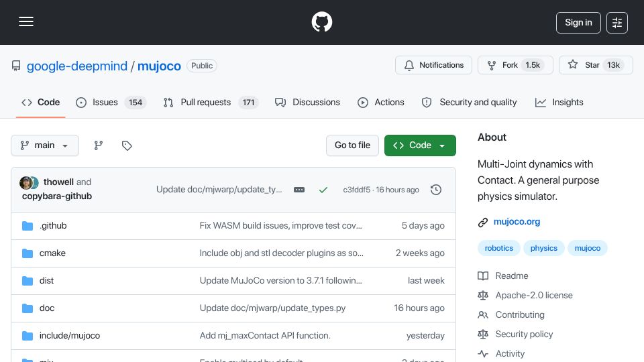View commit check status checkmark
The width and height of the screenshot is (644, 362).
323,190
